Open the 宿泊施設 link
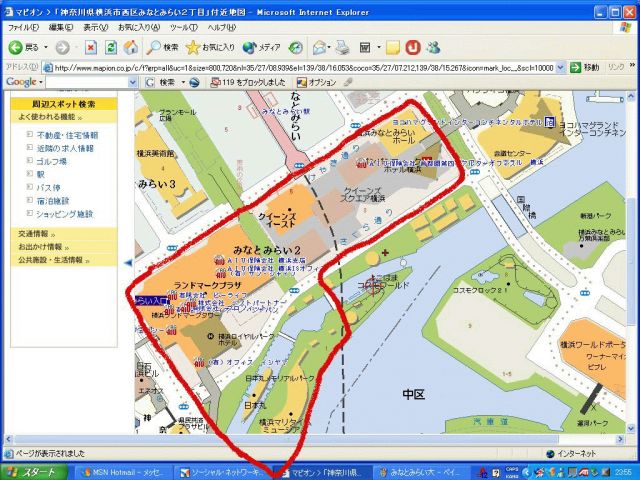 pos(53,201)
